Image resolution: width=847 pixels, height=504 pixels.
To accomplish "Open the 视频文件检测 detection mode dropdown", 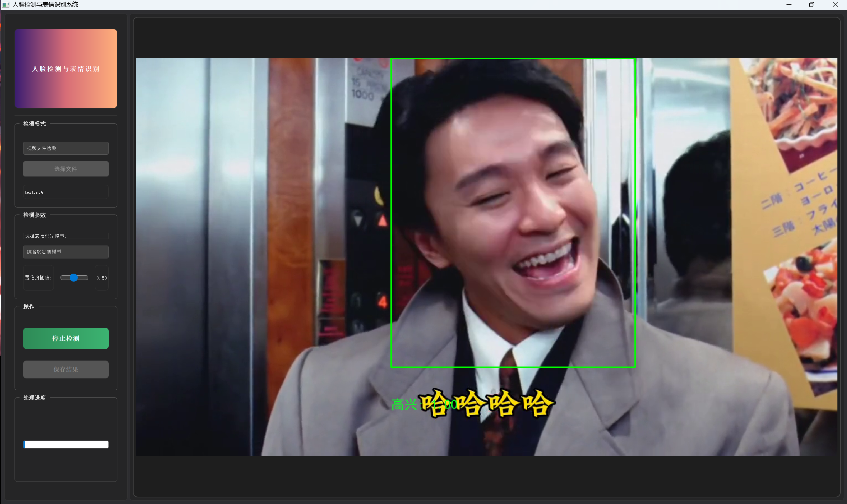I will pyautogui.click(x=65, y=148).
